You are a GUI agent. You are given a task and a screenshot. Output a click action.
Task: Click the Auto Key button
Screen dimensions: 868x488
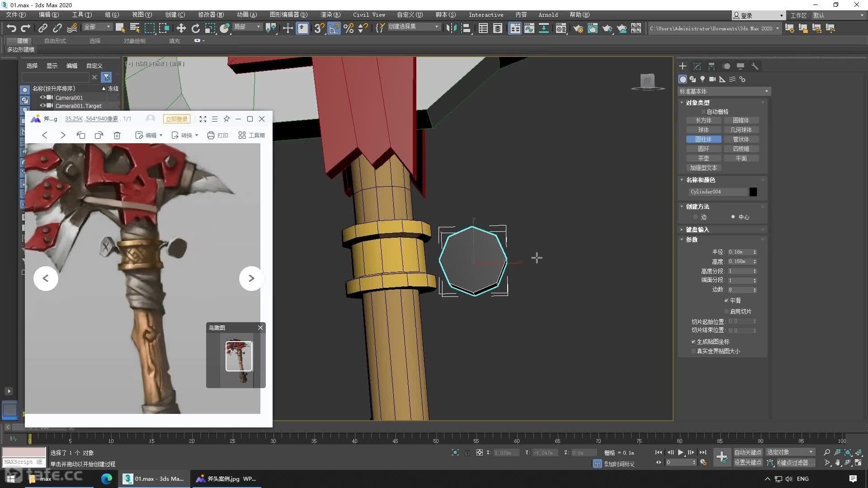(x=748, y=452)
